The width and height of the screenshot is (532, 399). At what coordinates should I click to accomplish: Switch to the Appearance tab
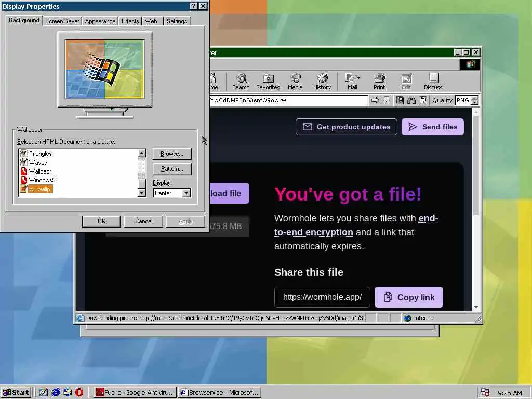(100, 21)
